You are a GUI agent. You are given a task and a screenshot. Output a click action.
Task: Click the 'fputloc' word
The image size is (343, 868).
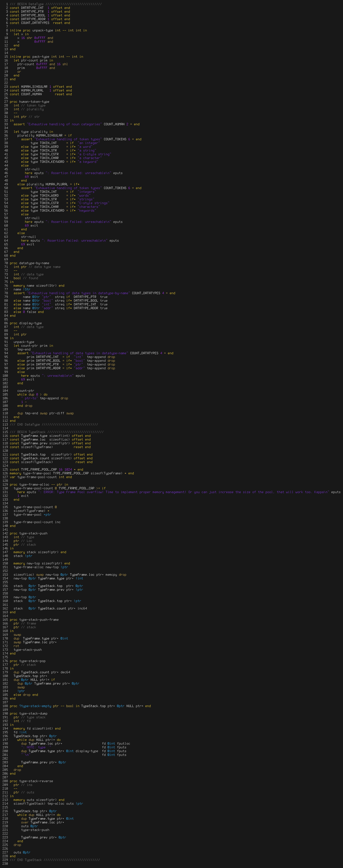(124, 744)
